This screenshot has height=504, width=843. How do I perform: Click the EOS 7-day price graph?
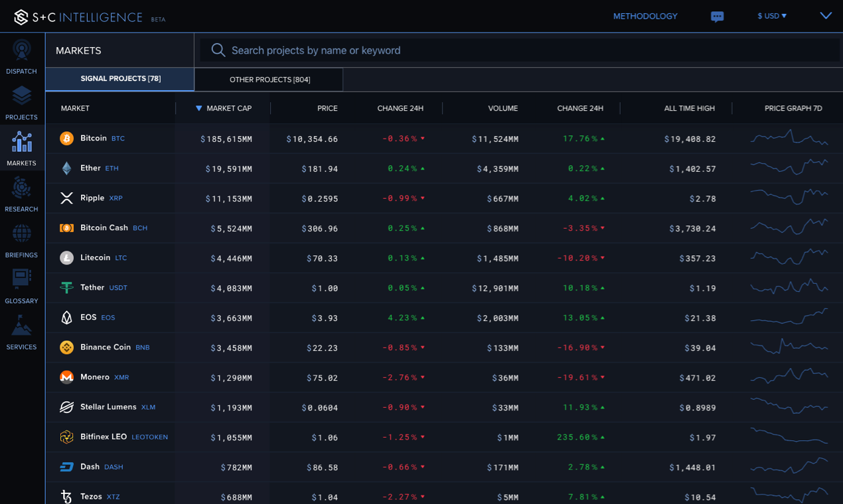click(x=789, y=318)
